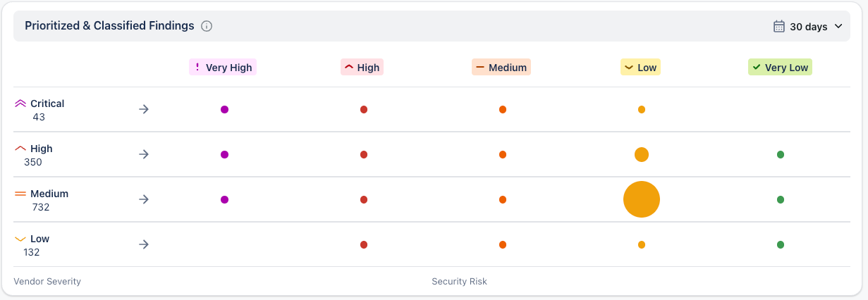Open the 30 days time range dropdown
This screenshot has width=868, height=300.
tap(808, 27)
